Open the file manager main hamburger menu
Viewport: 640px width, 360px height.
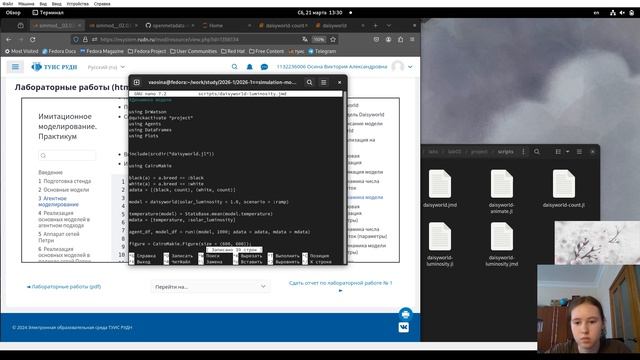(x=579, y=151)
